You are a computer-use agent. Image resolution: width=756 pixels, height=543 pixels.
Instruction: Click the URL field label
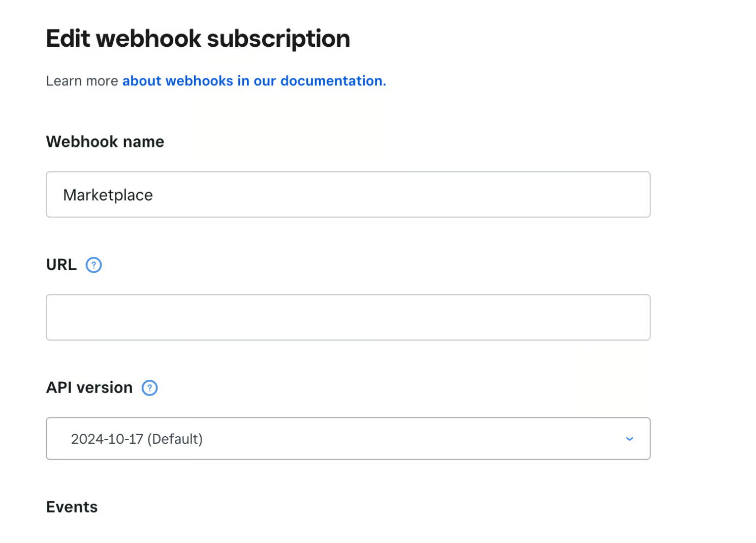(61, 265)
